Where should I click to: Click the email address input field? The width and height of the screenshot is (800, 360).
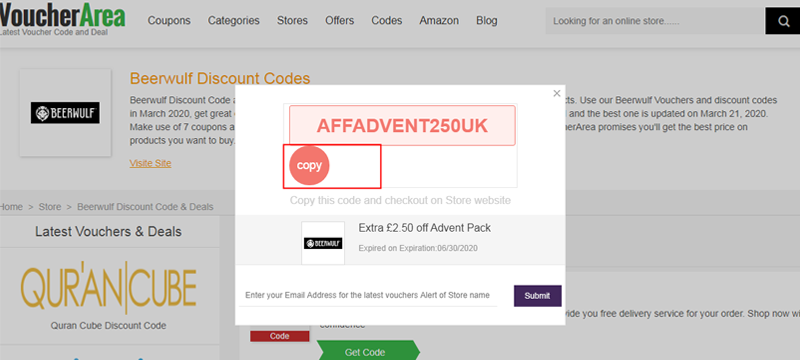(368, 295)
